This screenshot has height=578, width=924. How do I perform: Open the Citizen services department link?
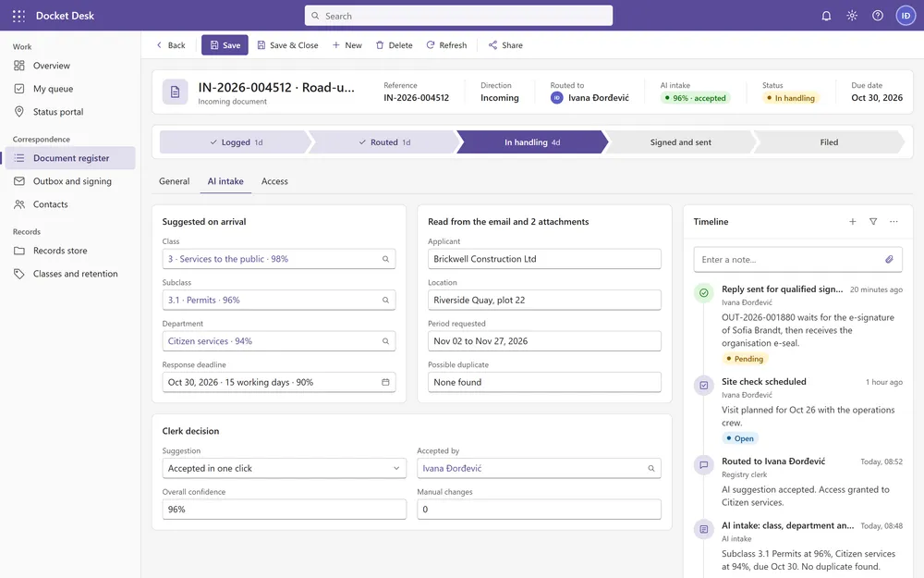pos(210,341)
